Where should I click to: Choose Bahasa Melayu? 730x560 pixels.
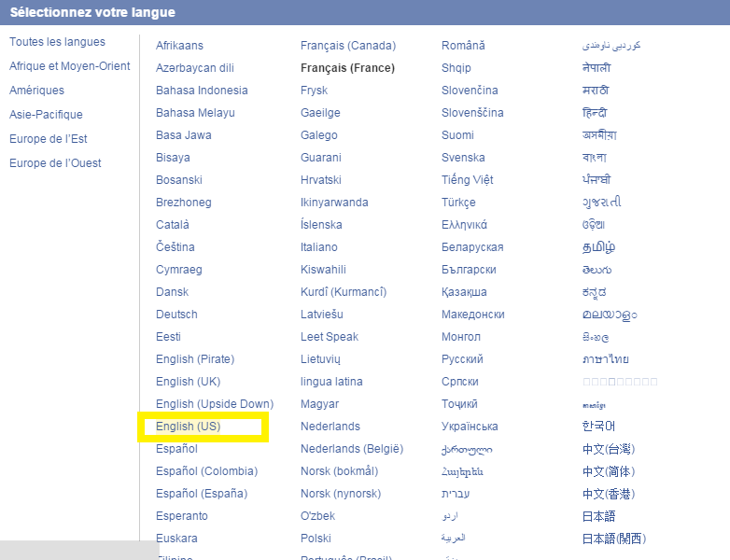(x=195, y=113)
